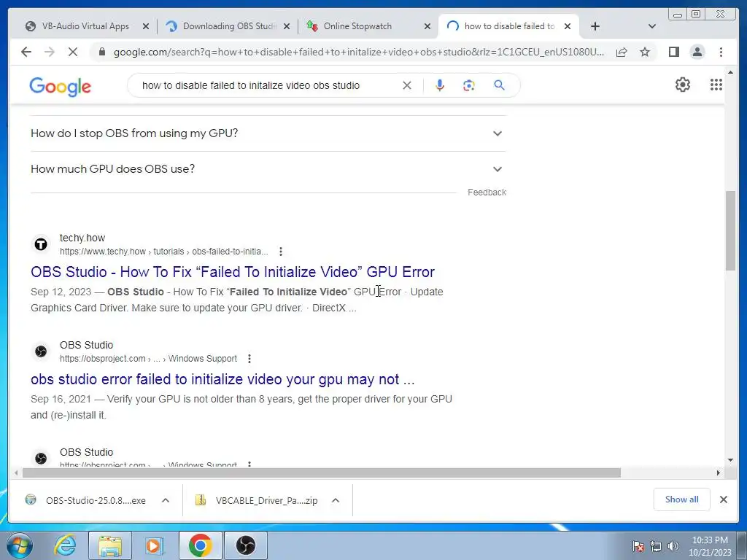This screenshot has width=747, height=560.
Task: Open OBS-Studio download options arrow
Action: click(166, 500)
